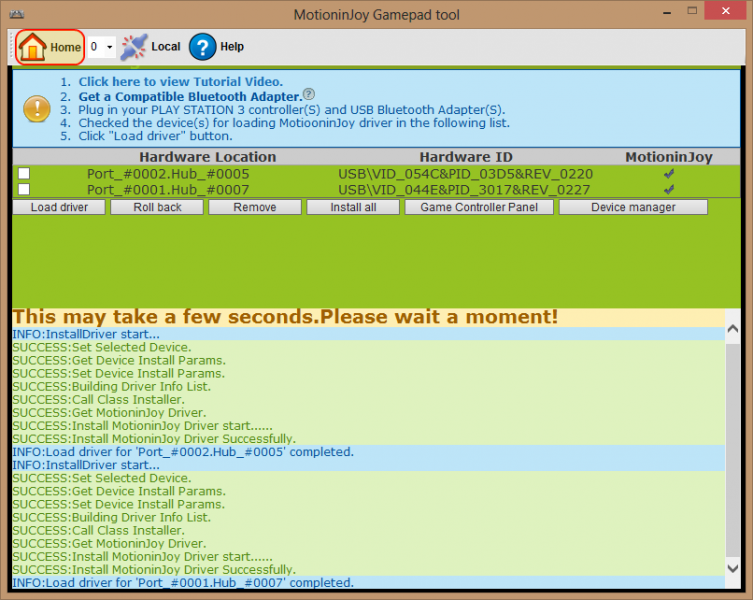The height and width of the screenshot is (600, 753).
Task: Click the Home house icon
Action: coord(32,47)
